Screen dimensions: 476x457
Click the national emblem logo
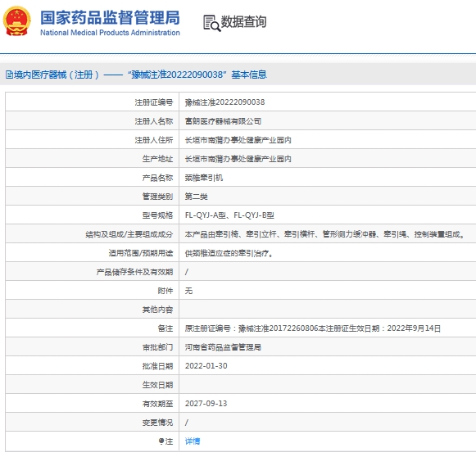click(x=17, y=21)
